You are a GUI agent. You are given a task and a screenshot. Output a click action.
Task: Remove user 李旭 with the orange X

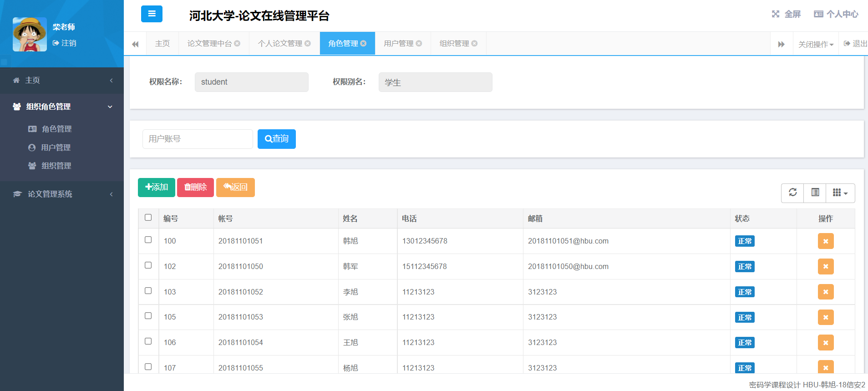tap(826, 292)
